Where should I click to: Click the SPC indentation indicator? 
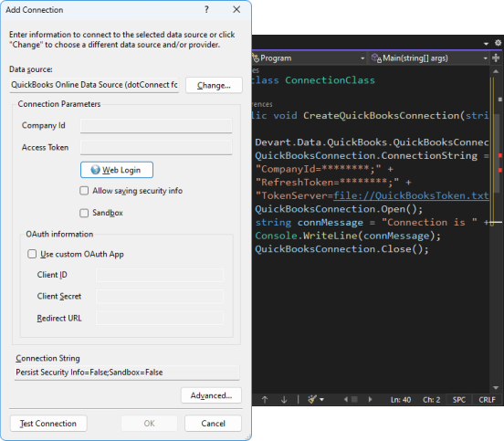pyautogui.click(x=459, y=400)
